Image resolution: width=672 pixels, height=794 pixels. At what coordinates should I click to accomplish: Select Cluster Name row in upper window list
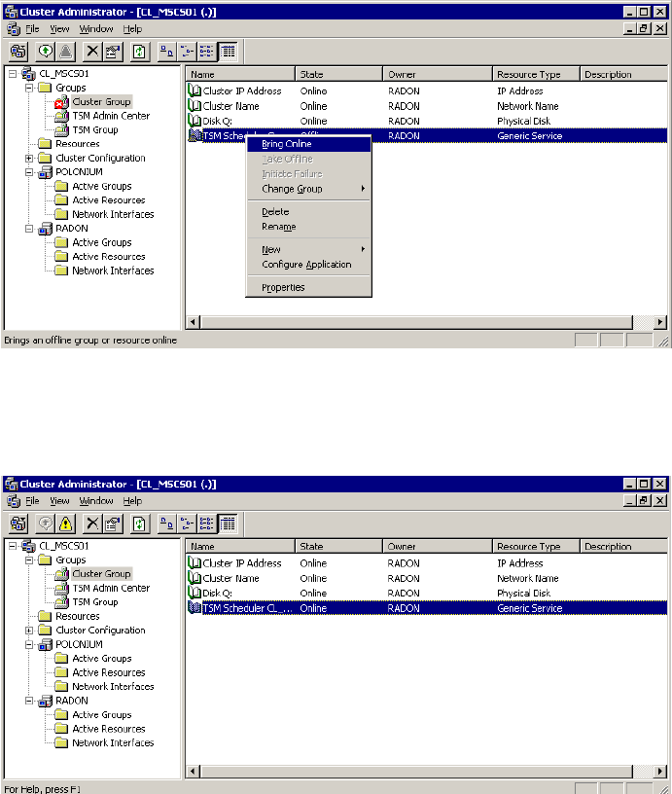(x=427, y=106)
